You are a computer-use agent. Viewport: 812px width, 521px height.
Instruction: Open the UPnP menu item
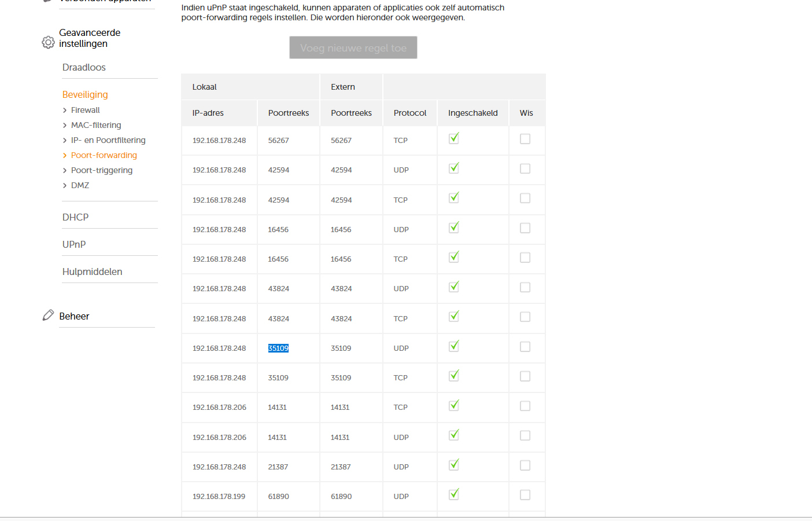(x=74, y=244)
